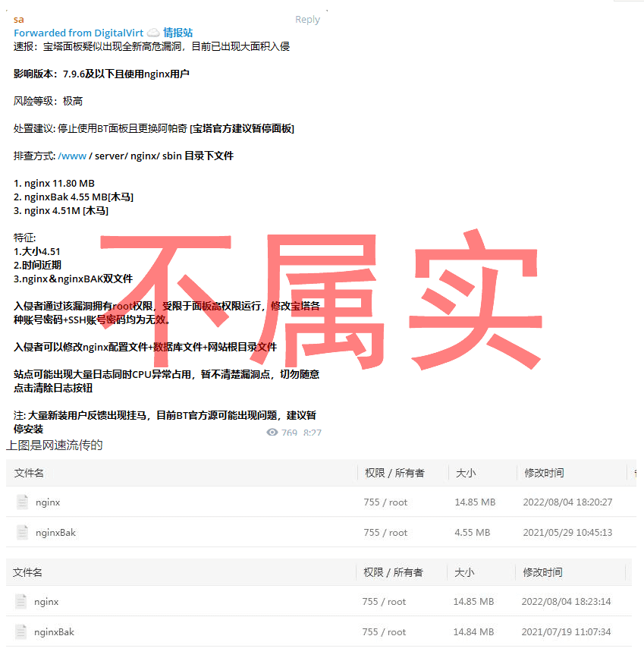Viewport: 644px width, 658px height.
Task: Select nginxBak file dated 2021/05/29
Action: [x=55, y=533]
